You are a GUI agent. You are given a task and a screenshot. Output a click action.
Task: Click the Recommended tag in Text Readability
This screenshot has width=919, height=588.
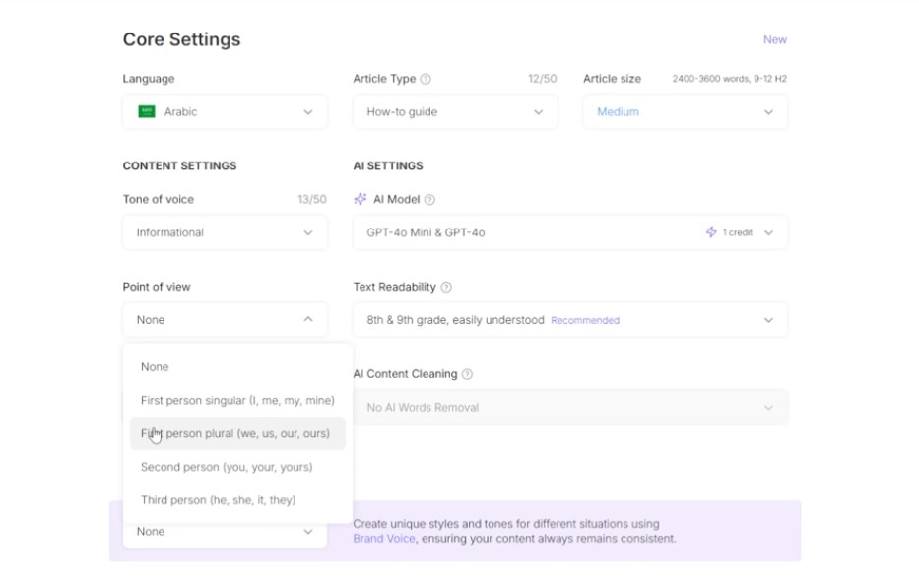585,321
